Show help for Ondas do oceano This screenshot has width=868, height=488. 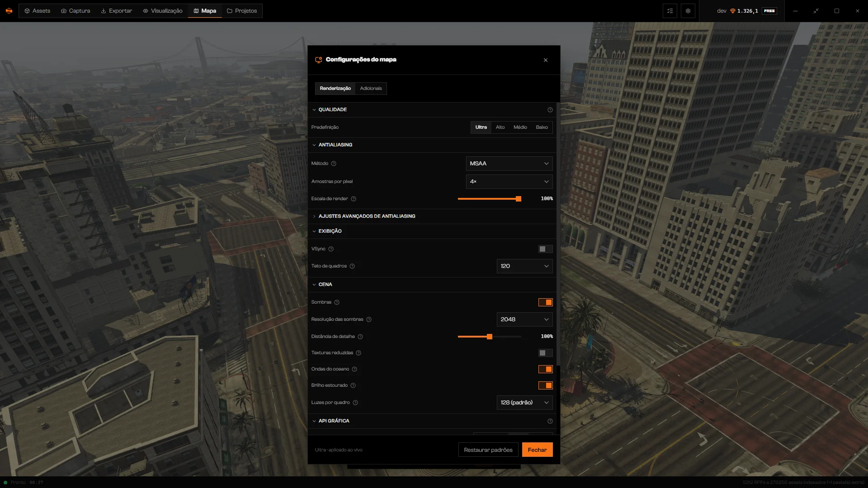point(354,369)
